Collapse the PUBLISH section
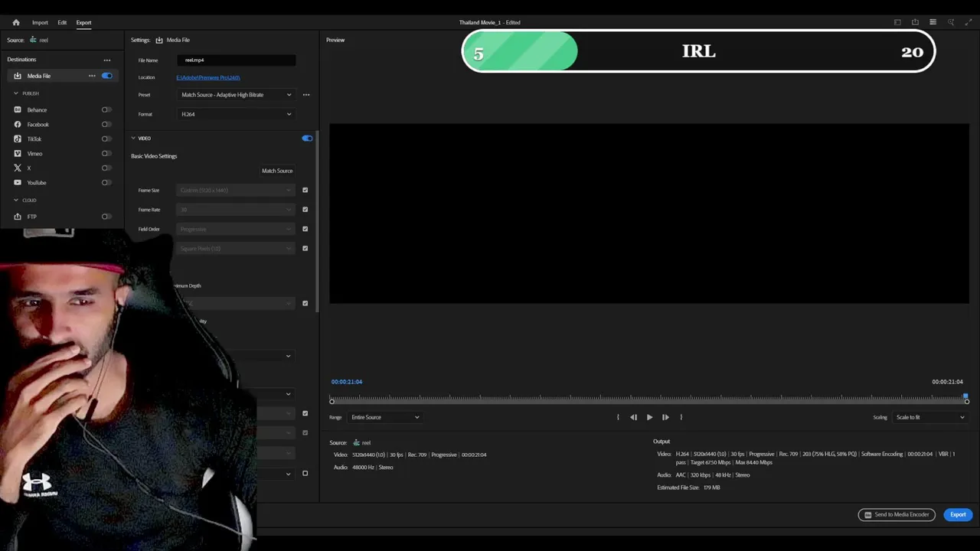 pyautogui.click(x=16, y=93)
